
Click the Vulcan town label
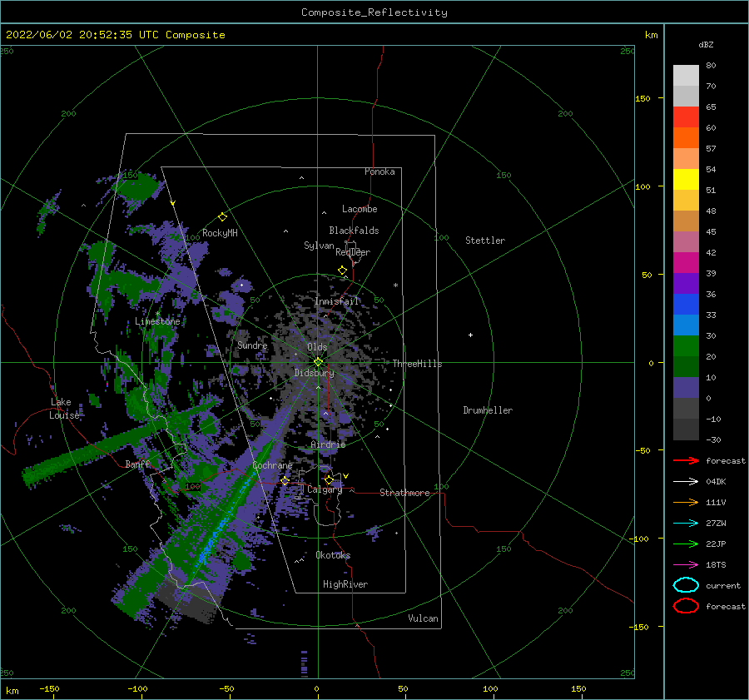[x=424, y=618]
